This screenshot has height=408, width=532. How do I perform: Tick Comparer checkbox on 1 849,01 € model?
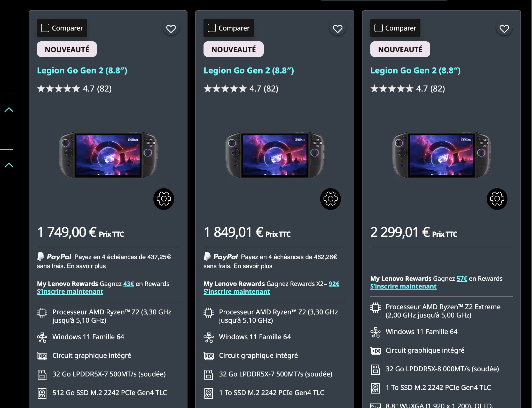click(x=212, y=28)
